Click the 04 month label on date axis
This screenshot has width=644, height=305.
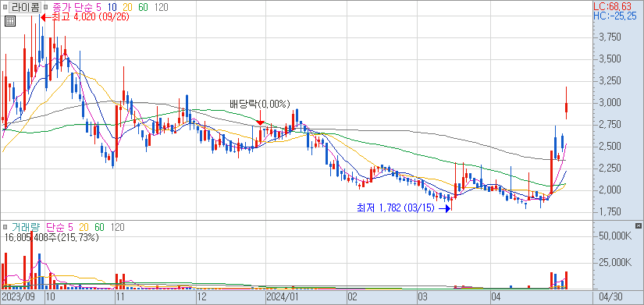[x=496, y=296]
